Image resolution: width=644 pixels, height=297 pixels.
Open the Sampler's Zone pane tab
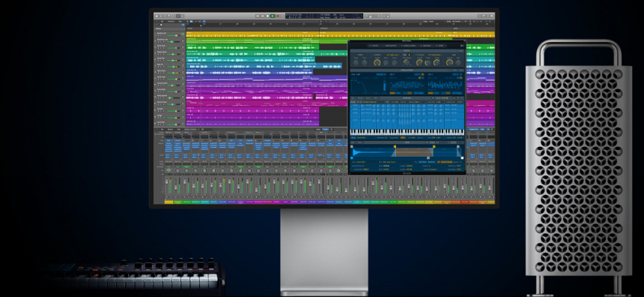click(x=440, y=46)
